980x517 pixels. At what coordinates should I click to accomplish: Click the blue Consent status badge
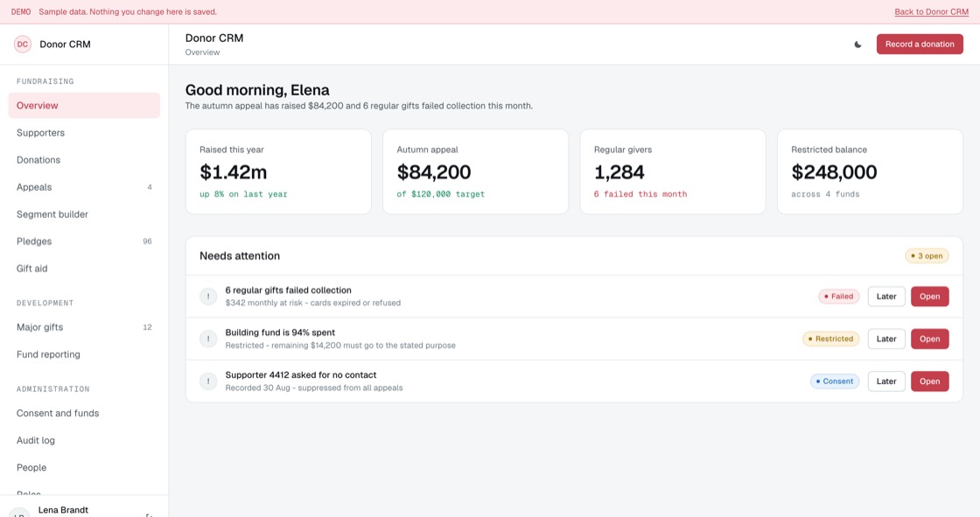(835, 381)
